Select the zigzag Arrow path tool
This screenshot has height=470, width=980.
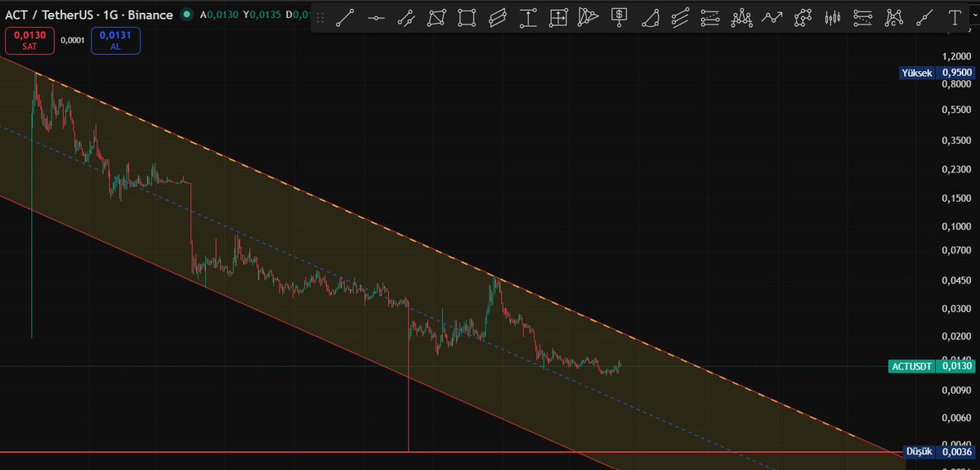tap(772, 17)
